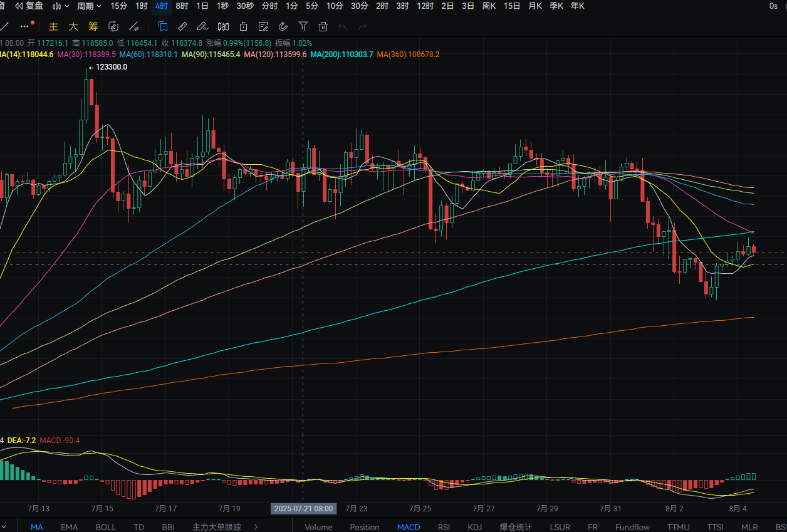Select the ruler measurement tool
Image resolution: width=787 pixels, height=532 pixels.
[182, 26]
